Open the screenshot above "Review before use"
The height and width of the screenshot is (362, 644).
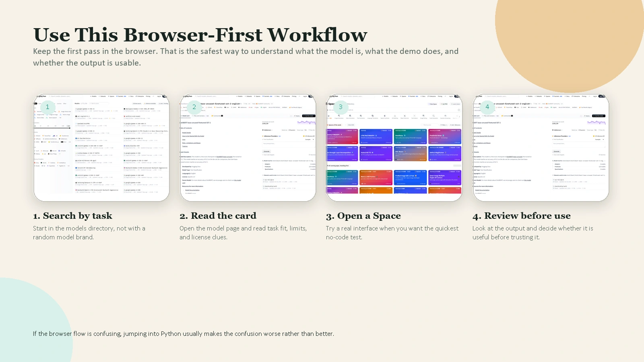(x=541, y=148)
